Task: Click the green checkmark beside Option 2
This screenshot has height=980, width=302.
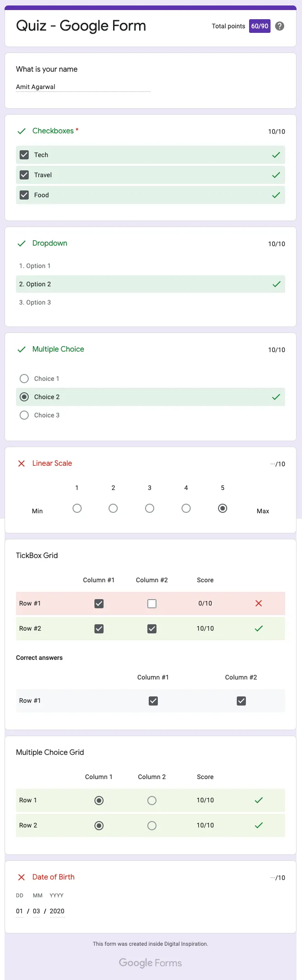Action: [x=276, y=284]
